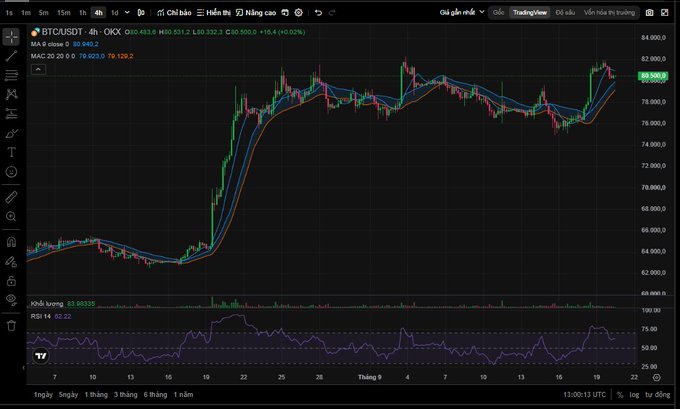Open the Chỉ báo indicators menu
This screenshot has width=680, height=409.
click(x=174, y=13)
